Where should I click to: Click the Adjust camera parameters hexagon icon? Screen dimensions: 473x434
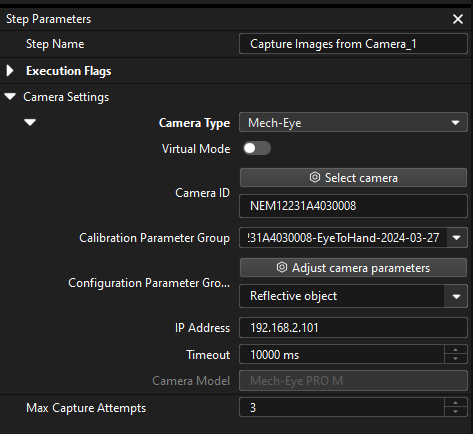coord(282,267)
